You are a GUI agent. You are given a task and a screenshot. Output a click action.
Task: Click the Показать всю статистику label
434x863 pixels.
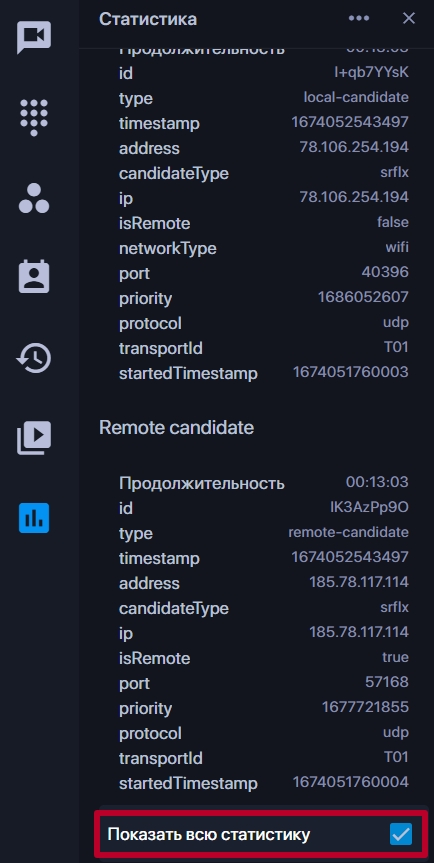point(208,834)
